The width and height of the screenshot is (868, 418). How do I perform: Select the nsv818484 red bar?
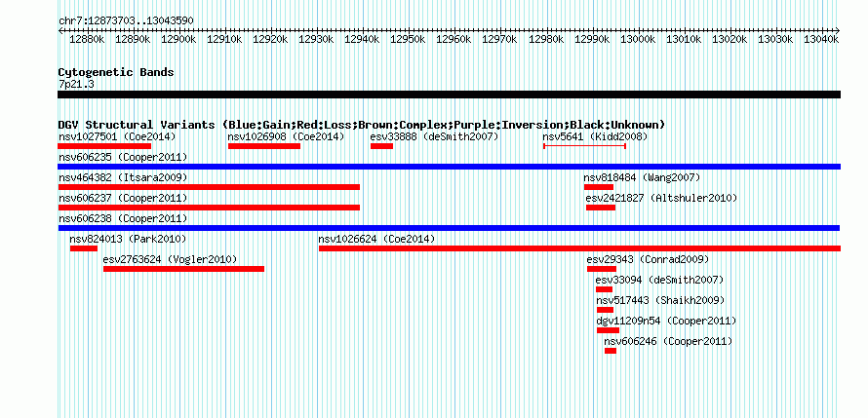[x=599, y=187]
